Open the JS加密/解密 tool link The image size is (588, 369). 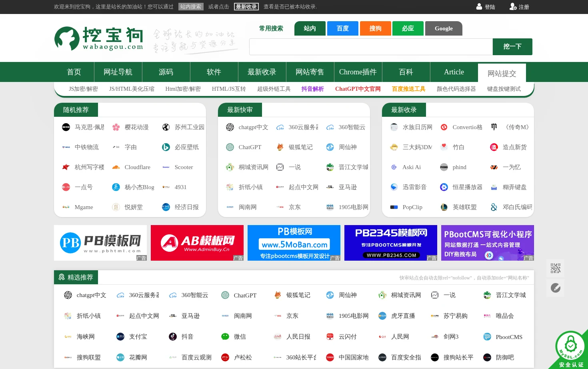[x=83, y=89]
